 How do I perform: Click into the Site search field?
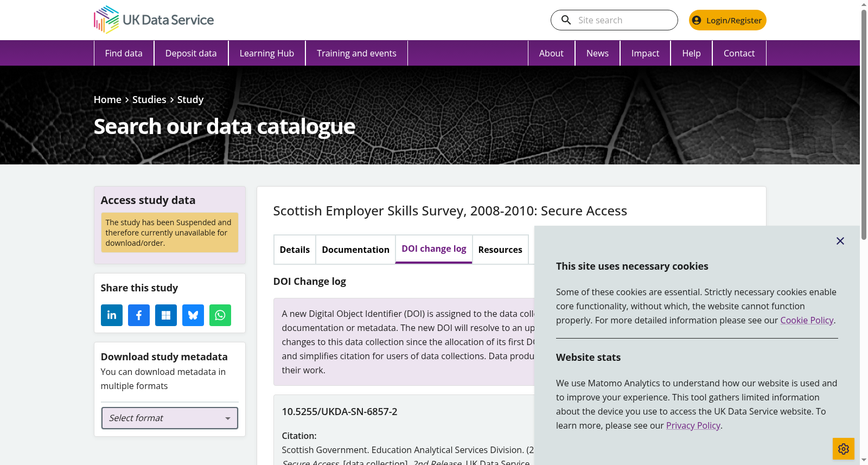[x=624, y=20]
